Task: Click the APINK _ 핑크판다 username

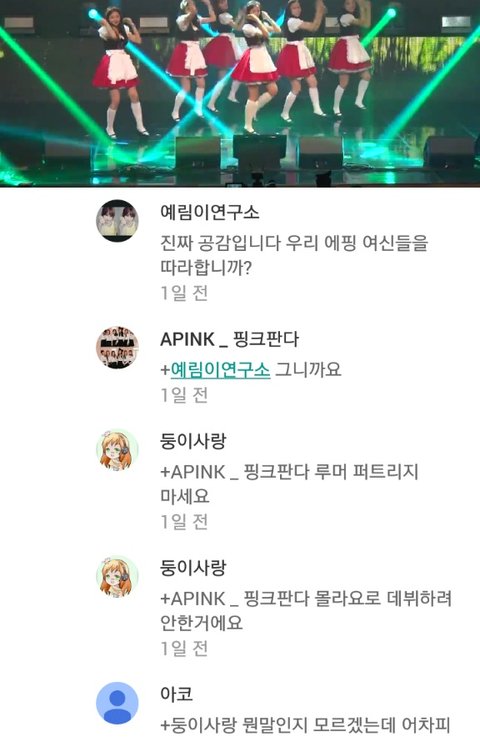Action: (229, 339)
